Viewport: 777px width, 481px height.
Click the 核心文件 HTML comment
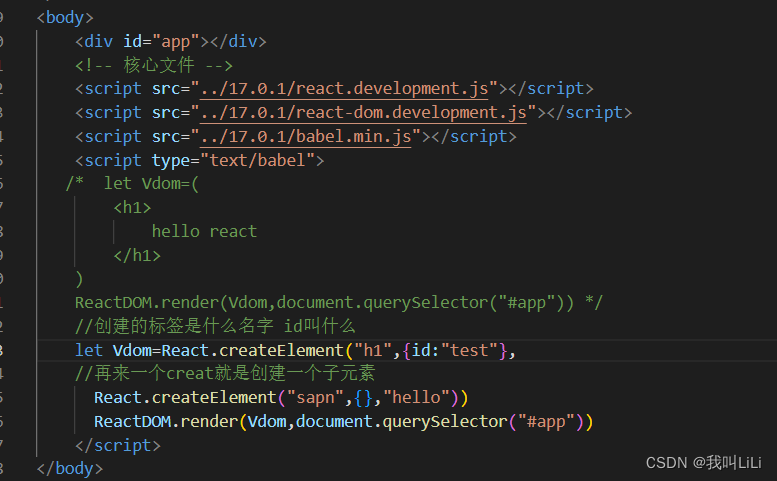coord(154,65)
